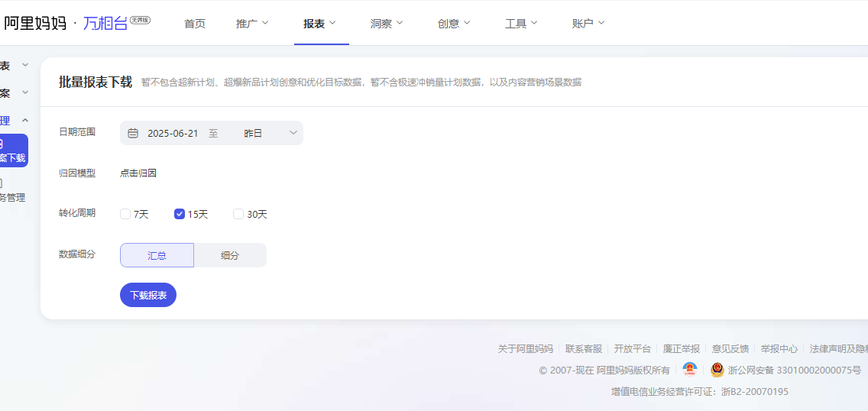Click the start date 2025-06-21 field

173,133
